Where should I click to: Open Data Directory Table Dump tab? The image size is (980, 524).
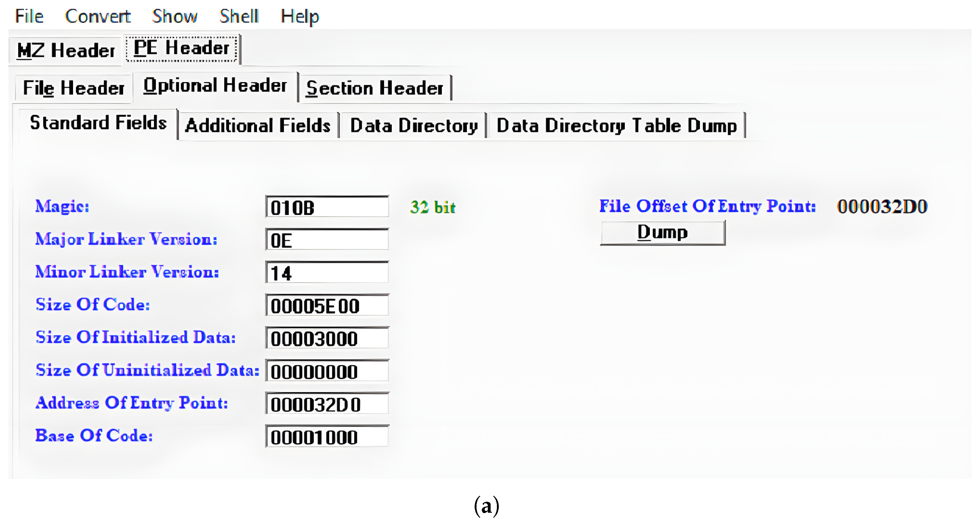pos(616,125)
